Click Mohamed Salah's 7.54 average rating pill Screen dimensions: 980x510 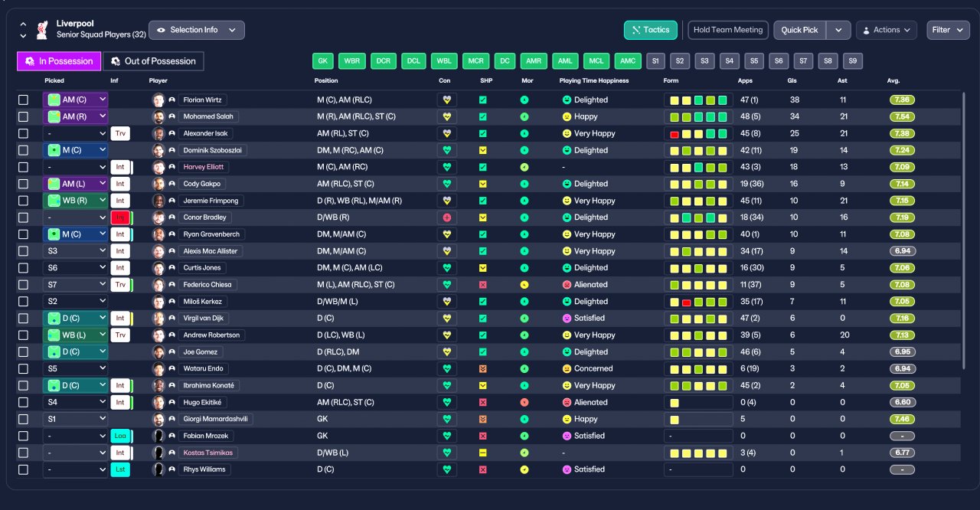click(902, 116)
